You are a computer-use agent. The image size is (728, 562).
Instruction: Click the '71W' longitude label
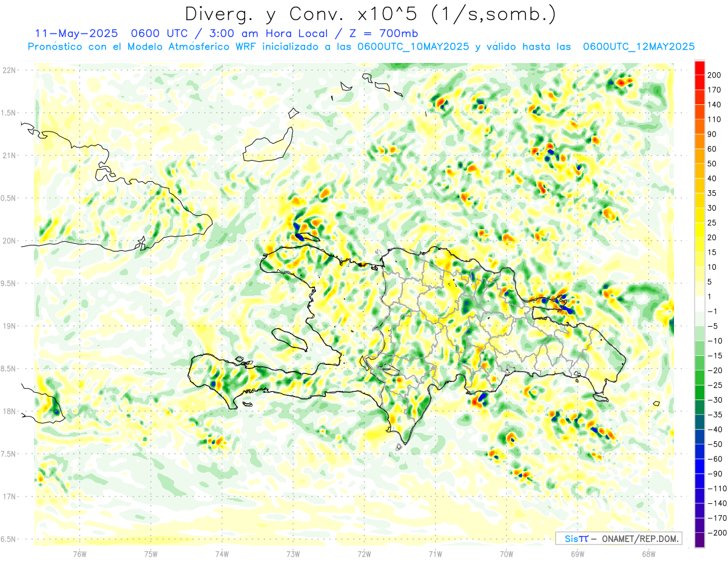(x=436, y=555)
